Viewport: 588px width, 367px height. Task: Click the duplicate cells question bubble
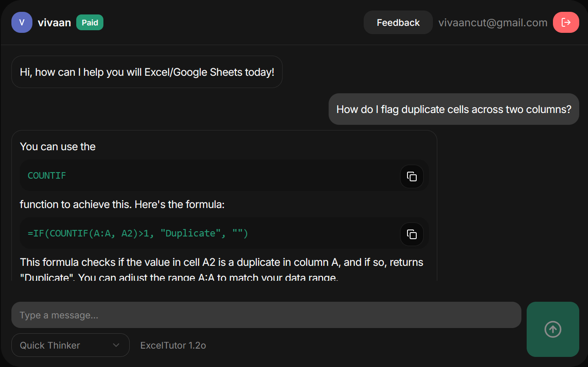453,109
